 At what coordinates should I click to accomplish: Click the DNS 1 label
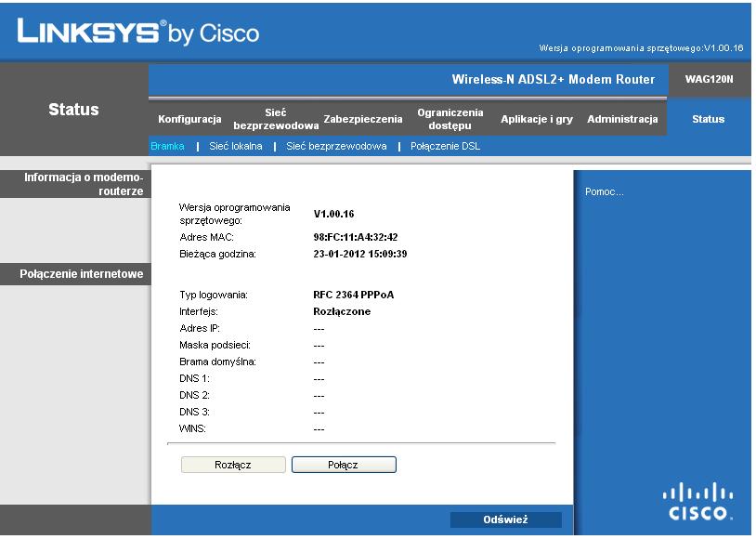194,378
